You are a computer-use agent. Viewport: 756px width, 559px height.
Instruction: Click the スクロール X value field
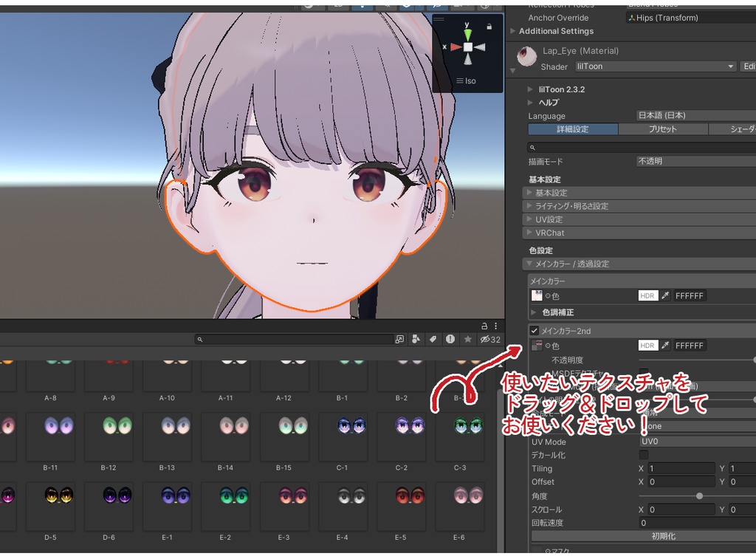pyautogui.click(x=681, y=510)
